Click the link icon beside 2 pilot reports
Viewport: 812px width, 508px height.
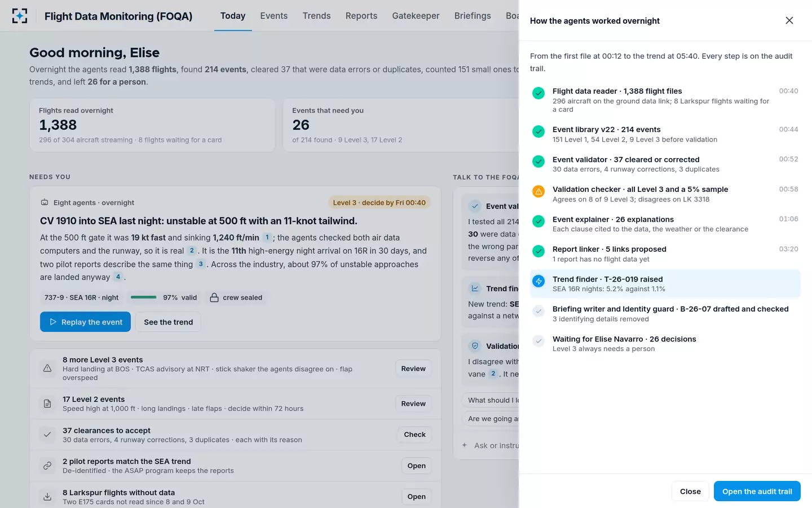pos(47,466)
